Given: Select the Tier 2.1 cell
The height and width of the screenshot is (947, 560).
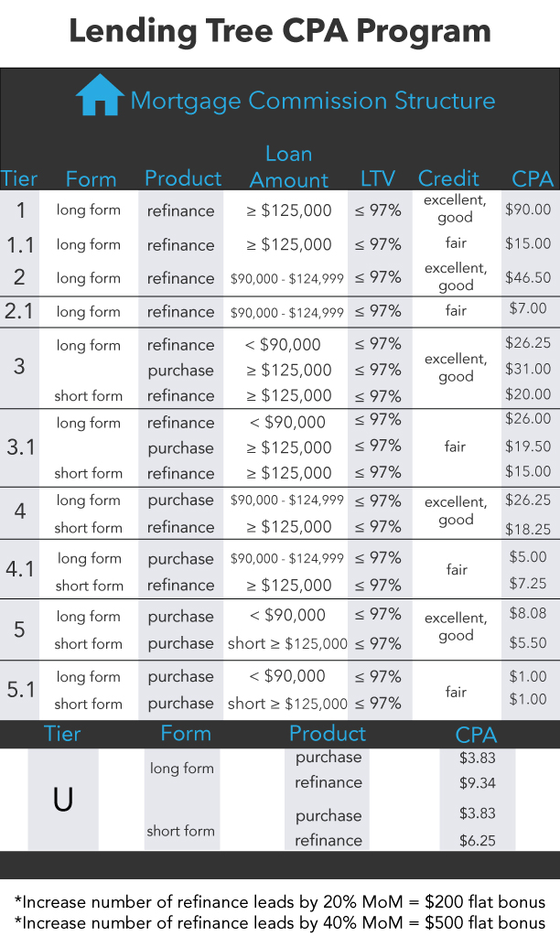Looking at the screenshot, I should [20, 311].
